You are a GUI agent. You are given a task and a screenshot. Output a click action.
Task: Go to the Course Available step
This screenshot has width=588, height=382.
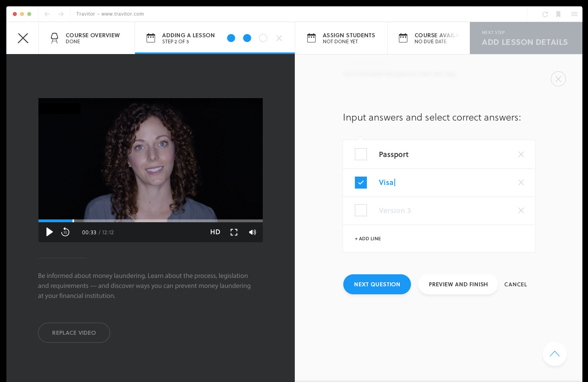[x=429, y=38]
